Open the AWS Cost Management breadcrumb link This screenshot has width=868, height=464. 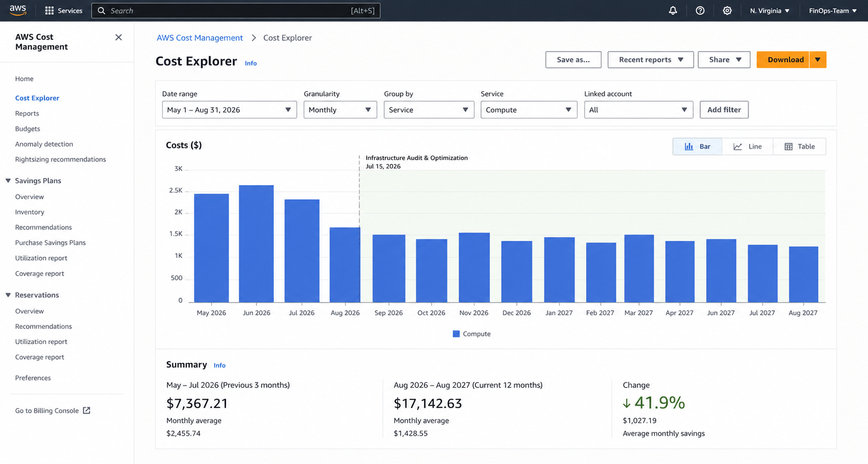point(200,38)
